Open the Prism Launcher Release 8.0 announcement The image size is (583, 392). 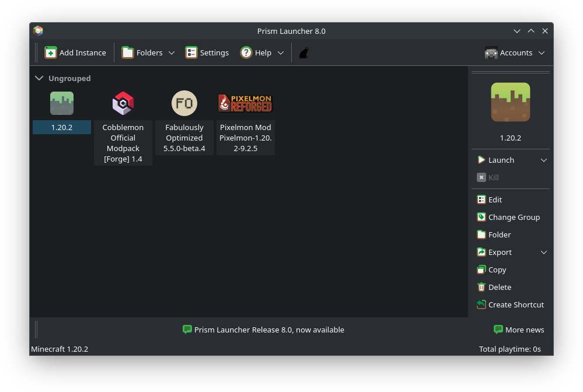tap(269, 330)
